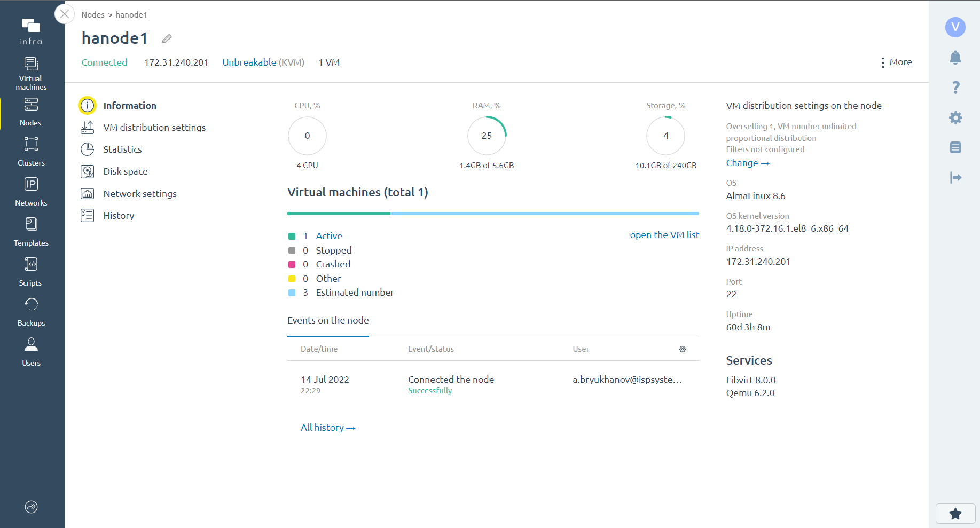Go to Clusters section
The height and width of the screenshot is (528, 980).
[31, 152]
